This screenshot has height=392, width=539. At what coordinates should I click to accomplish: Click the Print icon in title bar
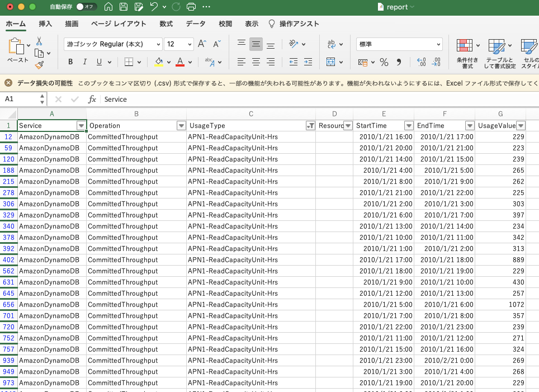click(x=191, y=7)
